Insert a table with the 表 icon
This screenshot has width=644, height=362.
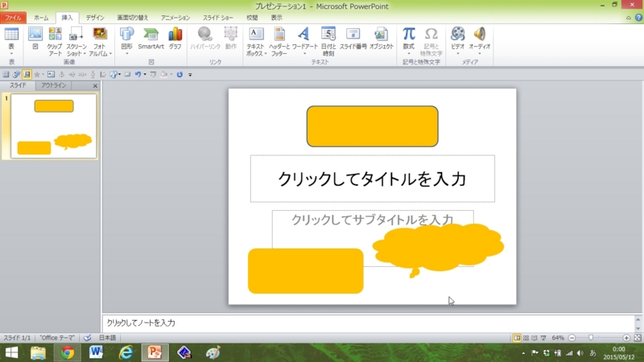pyautogui.click(x=11, y=40)
